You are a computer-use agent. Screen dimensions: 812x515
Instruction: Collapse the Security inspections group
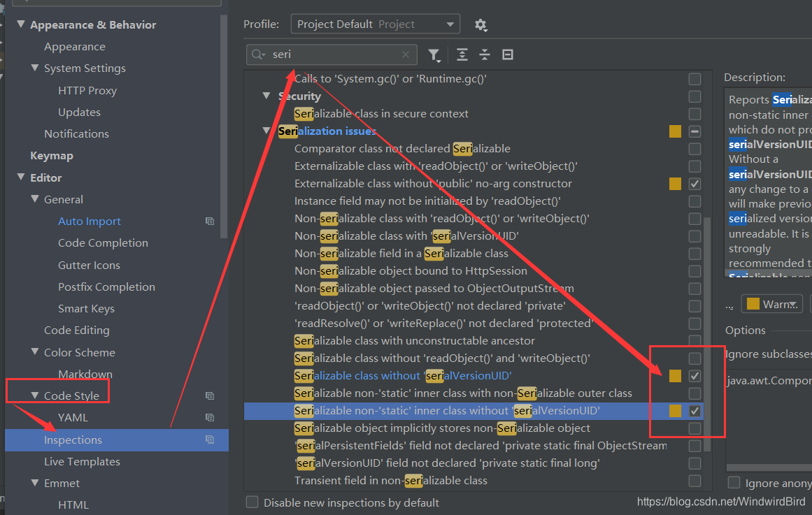click(266, 96)
